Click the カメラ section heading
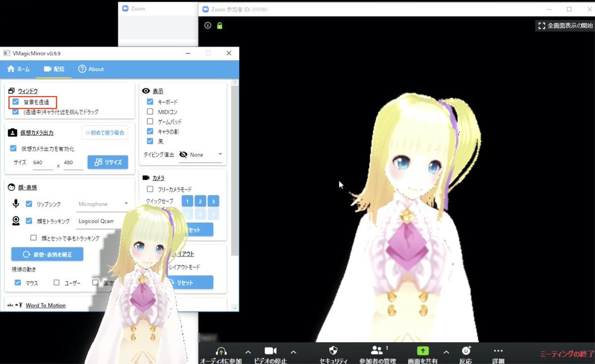Viewport: 595px width, 364px height. tap(158, 178)
